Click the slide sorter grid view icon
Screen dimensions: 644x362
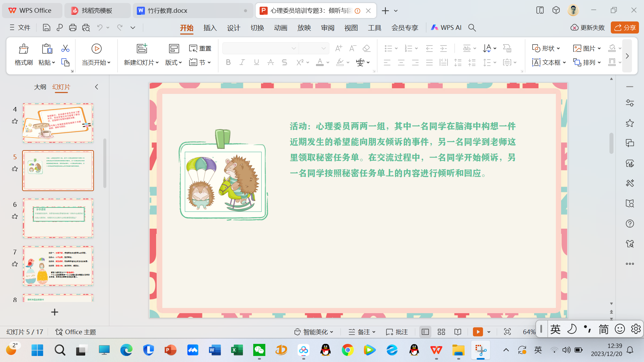pyautogui.click(x=441, y=332)
